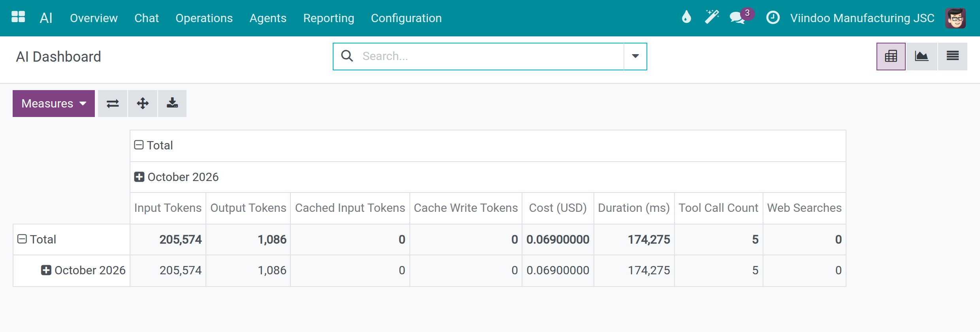Click October 2026 row Input Tokens 205,574
The width and height of the screenshot is (980, 332).
[168, 270]
